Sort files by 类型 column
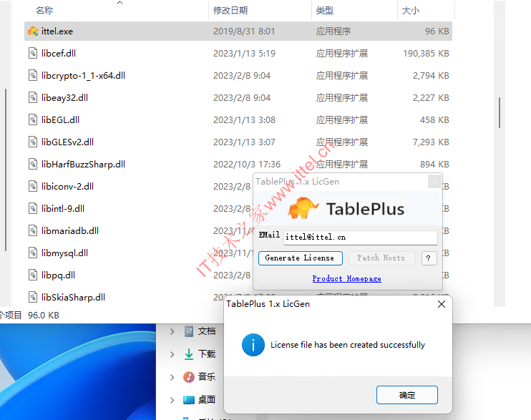The width and height of the screenshot is (531, 420). pyautogui.click(x=325, y=11)
